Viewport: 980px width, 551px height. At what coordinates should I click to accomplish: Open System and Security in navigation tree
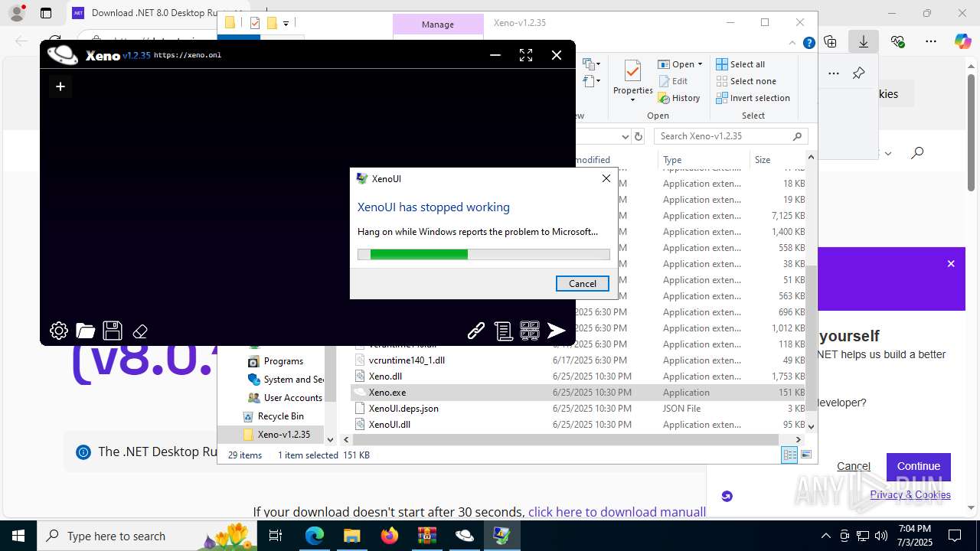[x=286, y=380]
